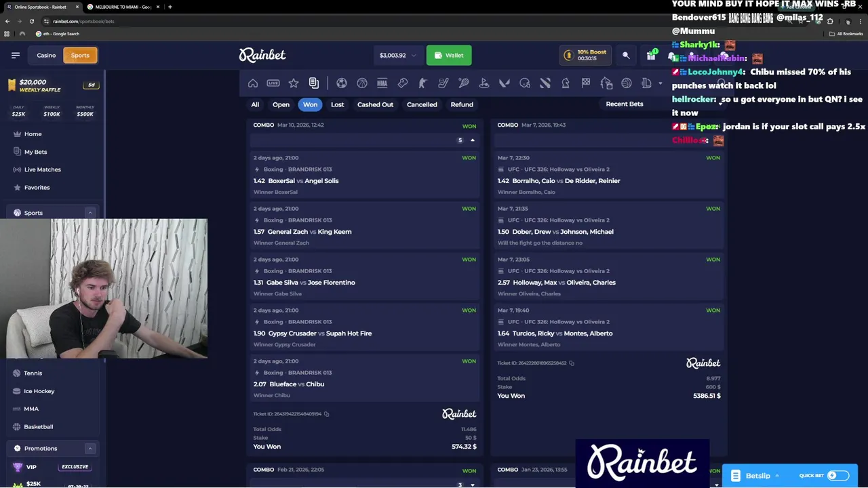The height and width of the screenshot is (488, 868).
Task: Expand the Betslip panel
Action: 756,476
